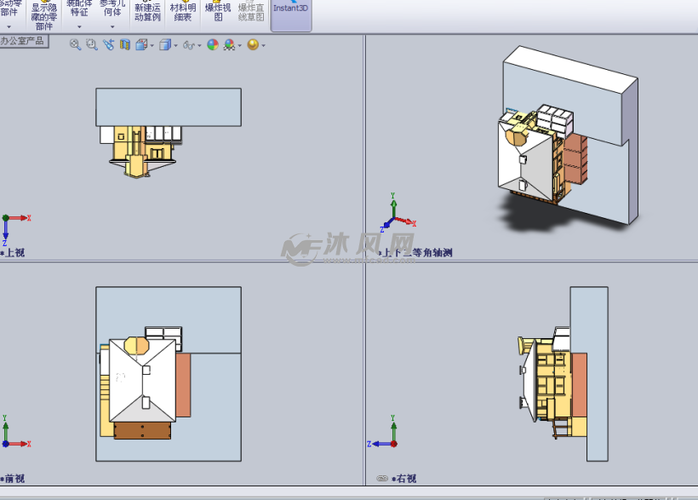Click the Previous View icon

[x=109, y=45]
